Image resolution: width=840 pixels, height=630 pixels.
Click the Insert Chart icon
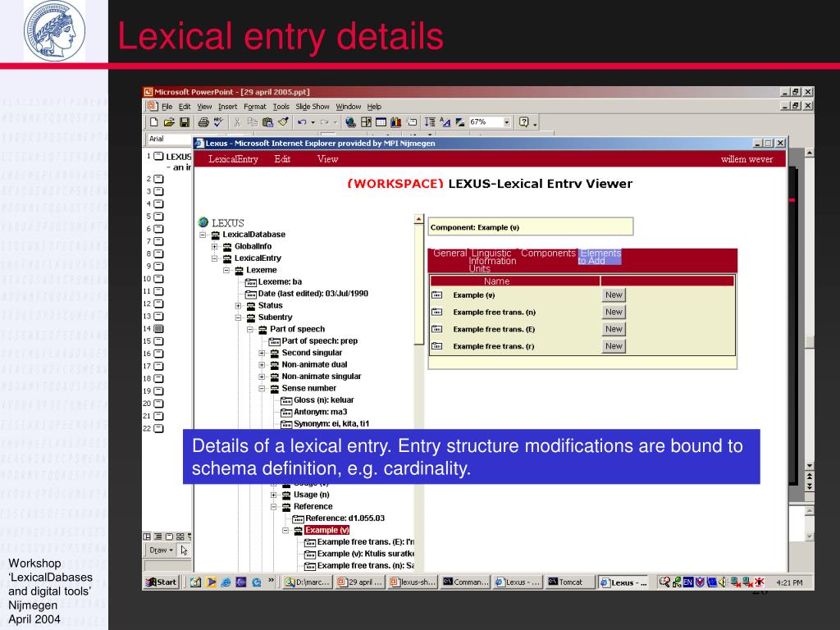click(x=396, y=123)
